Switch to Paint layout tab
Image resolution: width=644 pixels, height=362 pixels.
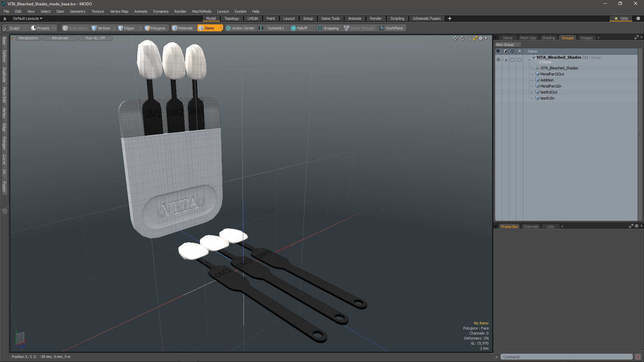pos(271,18)
